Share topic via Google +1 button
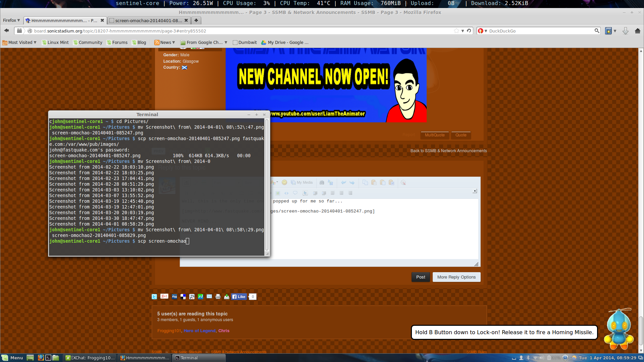The height and width of the screenshot is (362, 644). point(164,296)
